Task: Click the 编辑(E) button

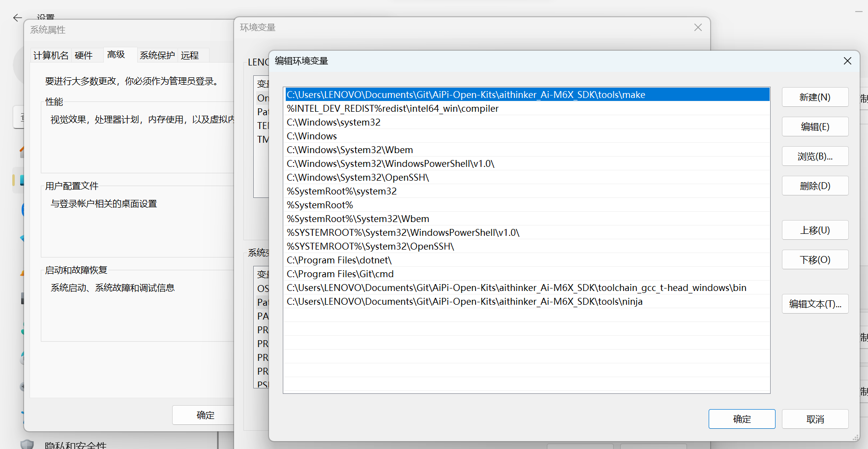Action: tap(815, 127)
